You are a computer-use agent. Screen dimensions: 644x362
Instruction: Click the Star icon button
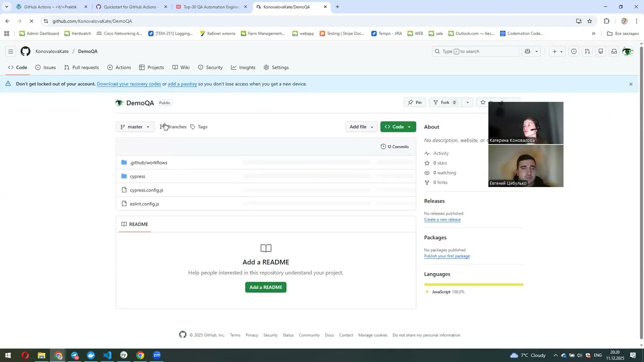482,103
